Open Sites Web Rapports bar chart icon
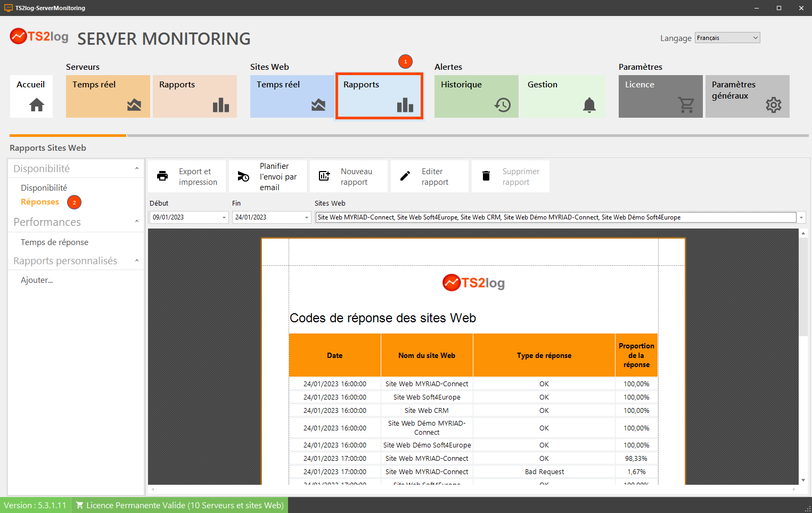 [x=405, y=105]
